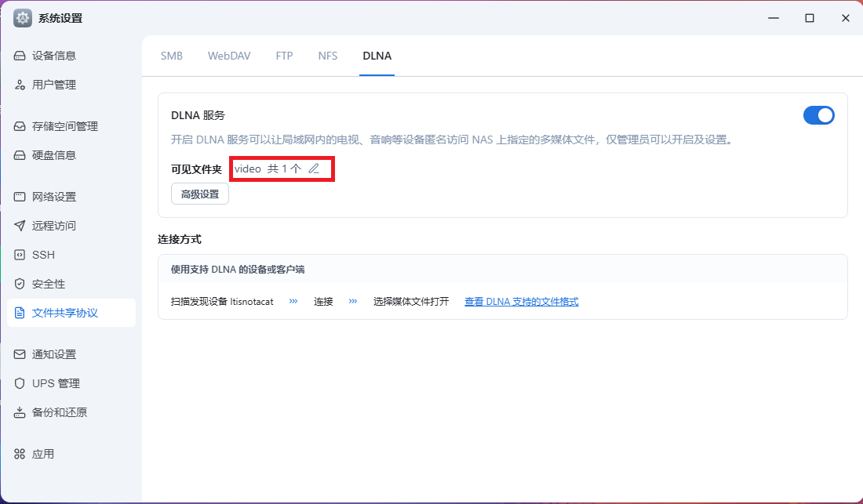Select 远程访问 in the sidebar
The image size is (863, 504).
[71, 226]
